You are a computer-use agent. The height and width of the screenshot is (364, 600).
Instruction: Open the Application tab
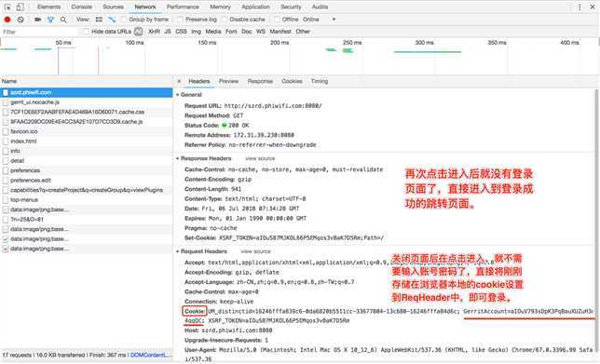pos(255,7)
